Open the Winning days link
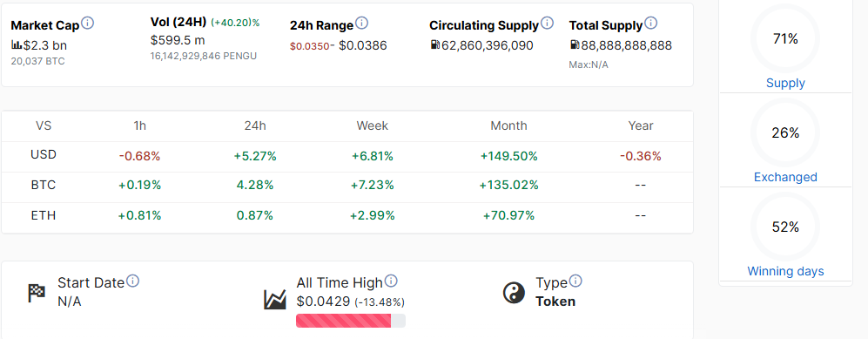Viewport: 868px width, 339px height. pos(785,271)
